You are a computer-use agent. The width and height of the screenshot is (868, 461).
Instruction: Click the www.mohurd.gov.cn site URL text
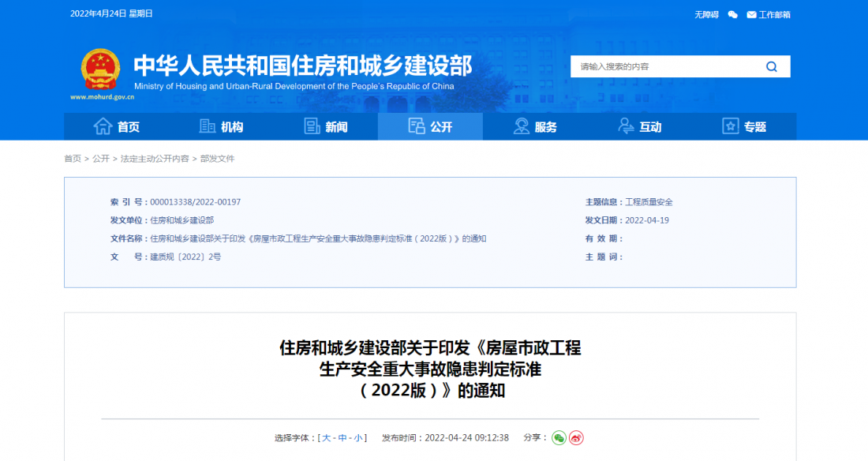click(x=103, y=97)
